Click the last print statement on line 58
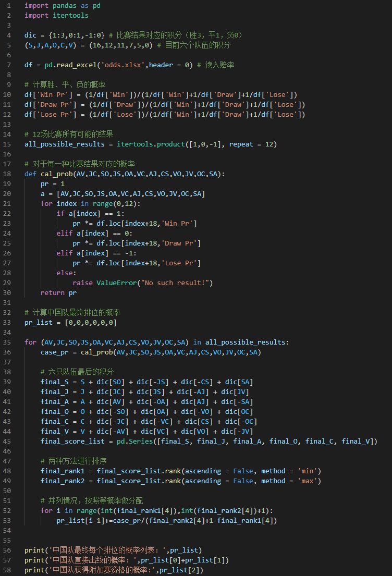392x576 pixels. pos(114,570)
